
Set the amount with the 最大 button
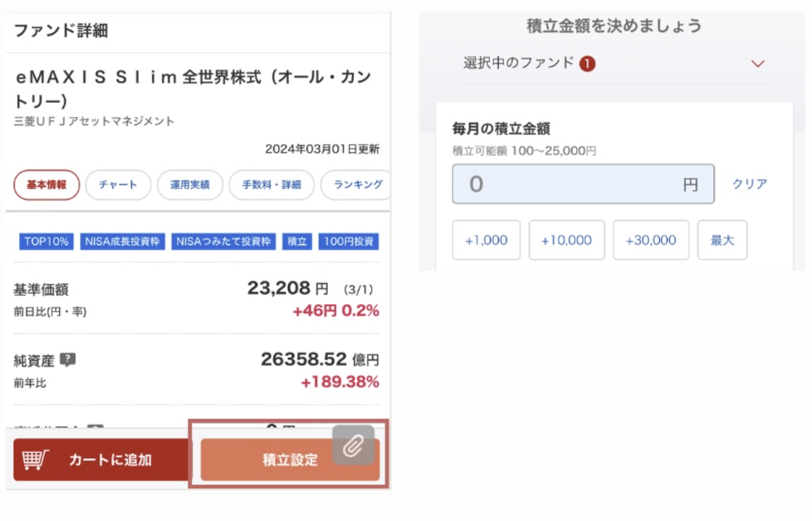(722, 240)
